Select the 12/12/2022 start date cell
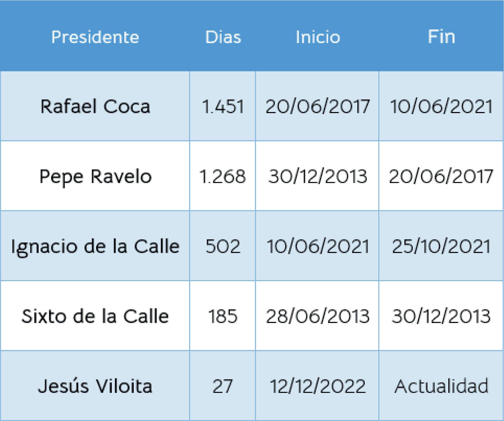504x421 pixels. 317,386
